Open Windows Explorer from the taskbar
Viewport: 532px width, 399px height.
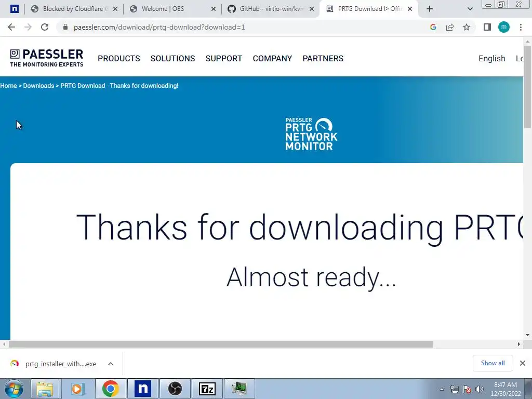[45, 389]
